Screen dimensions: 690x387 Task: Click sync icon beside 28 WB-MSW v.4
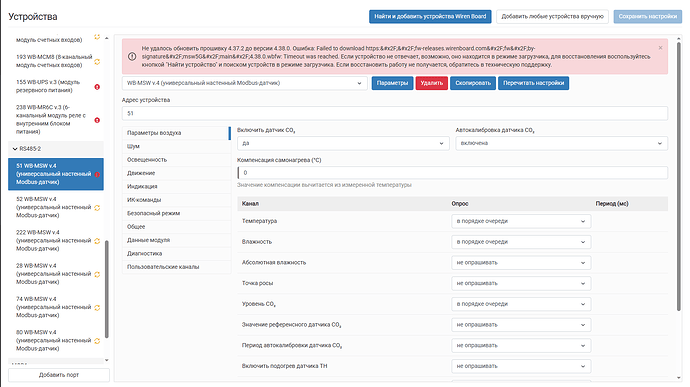coord(97,274)
